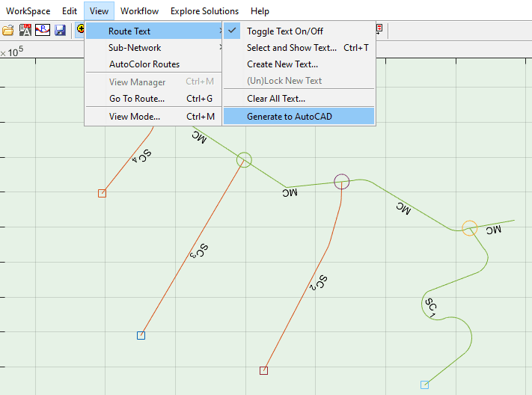Choose Generate to AutoCAD
This screenshot has width=532, height=395.
pyautogui.click(x=289, y=117)
